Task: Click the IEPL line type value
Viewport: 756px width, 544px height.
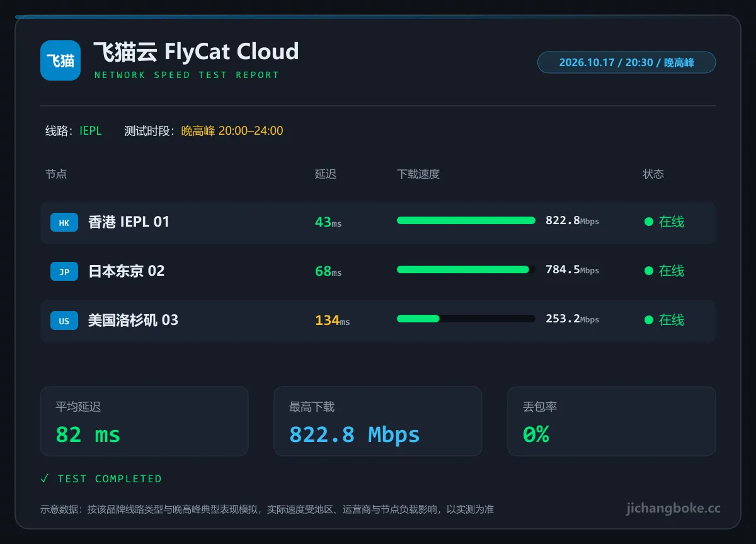Action: coord(90,131)
